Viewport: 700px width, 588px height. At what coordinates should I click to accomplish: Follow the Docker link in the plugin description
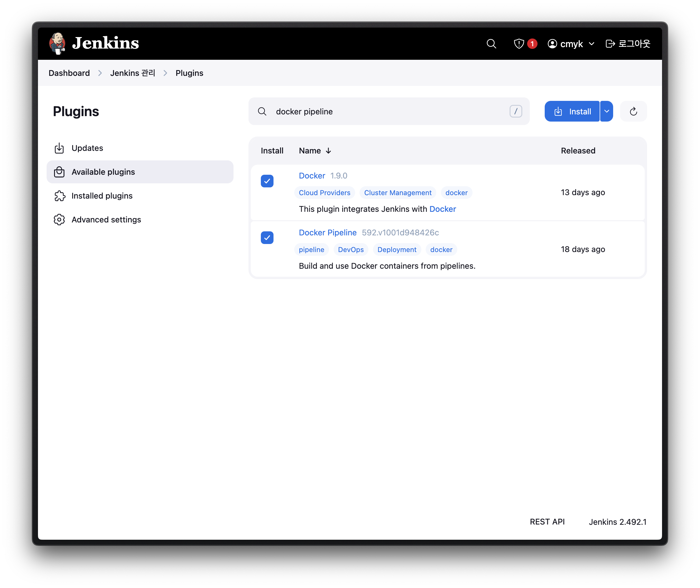(443, 209)
